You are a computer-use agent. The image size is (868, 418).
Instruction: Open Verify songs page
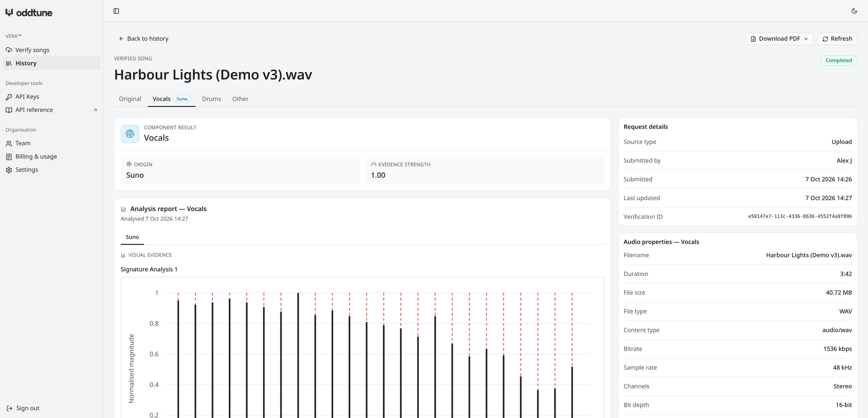coord(52,50)
